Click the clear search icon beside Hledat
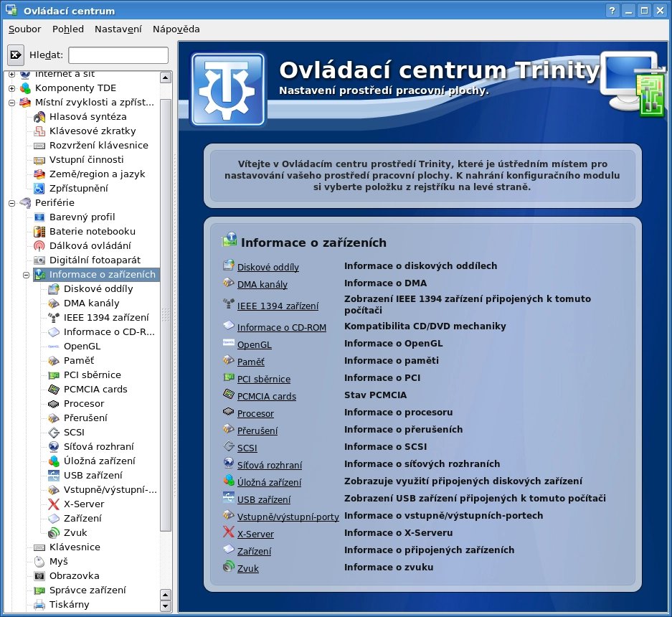The image size is (672, 617). (x=16, y=55)
